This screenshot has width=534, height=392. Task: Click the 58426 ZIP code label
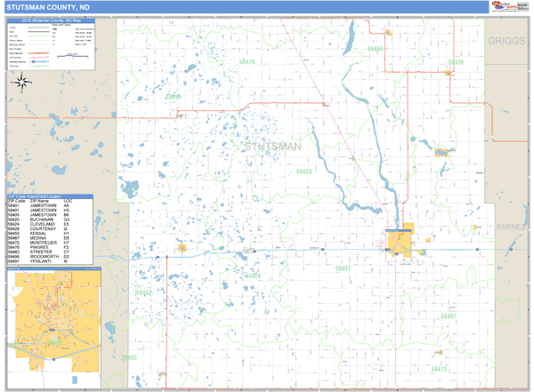point(455,62)
